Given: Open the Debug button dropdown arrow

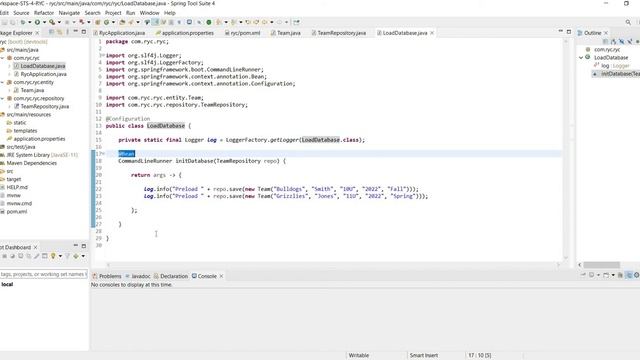Looking at the screenshot, I should click(x=29, y=22).
